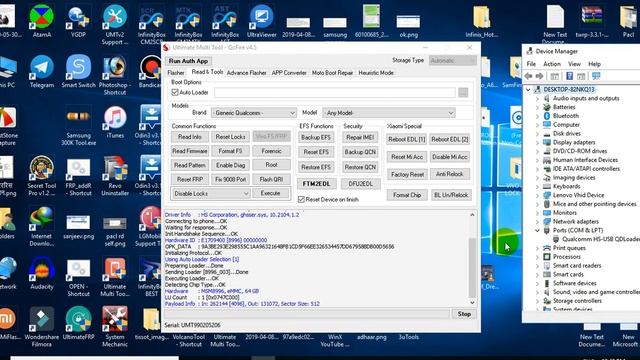Image resolution: width=640 pixels, height=360 pixels.
Task: Launch Smart Switch desktop icon
Action: click(78, 72)
